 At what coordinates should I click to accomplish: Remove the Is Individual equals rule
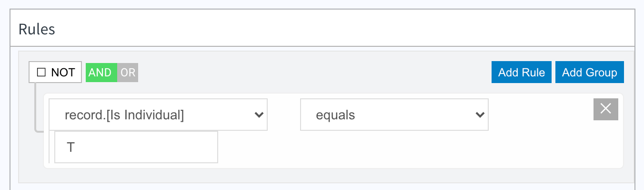click(605, 109)
